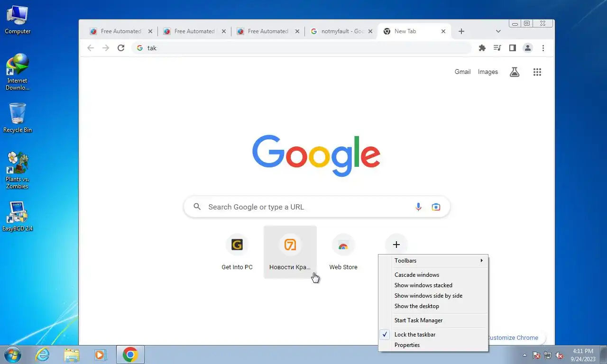Open the Recycle Bin desktop icon

(x=18, y=118)
